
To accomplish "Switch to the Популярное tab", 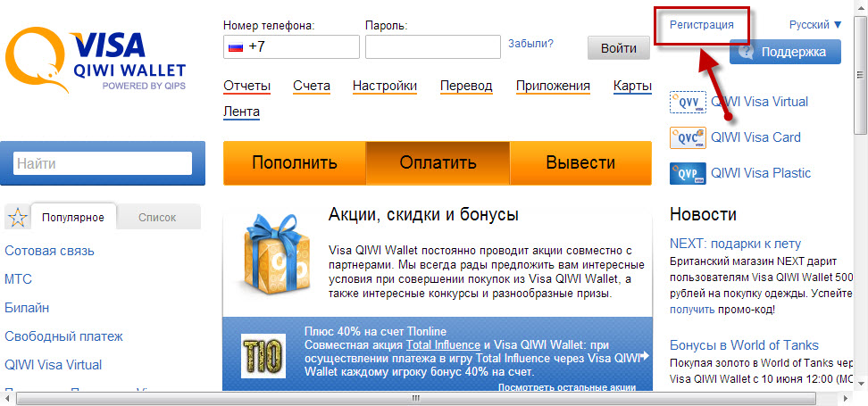I will click(x=73, y=218).
